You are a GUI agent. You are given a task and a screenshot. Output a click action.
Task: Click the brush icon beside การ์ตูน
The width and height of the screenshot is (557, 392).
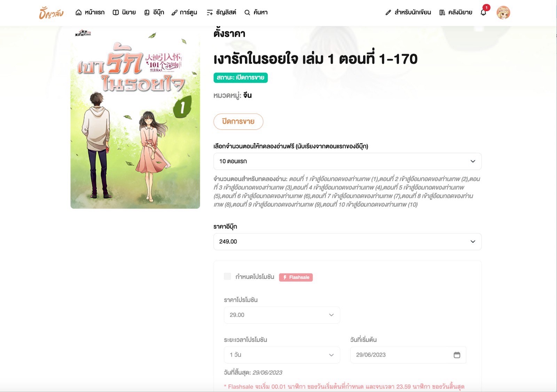point(174,13)
